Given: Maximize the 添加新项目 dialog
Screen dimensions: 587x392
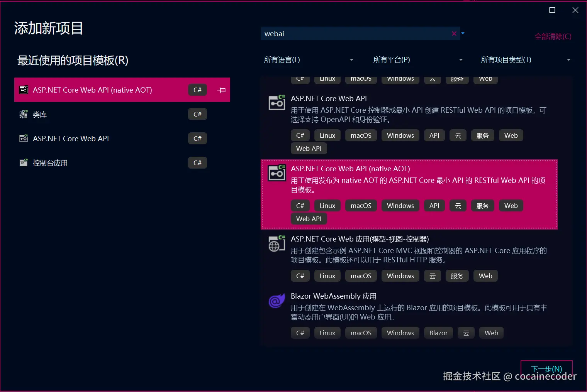Looking at the screenshot, I should (x=552, y=10).
